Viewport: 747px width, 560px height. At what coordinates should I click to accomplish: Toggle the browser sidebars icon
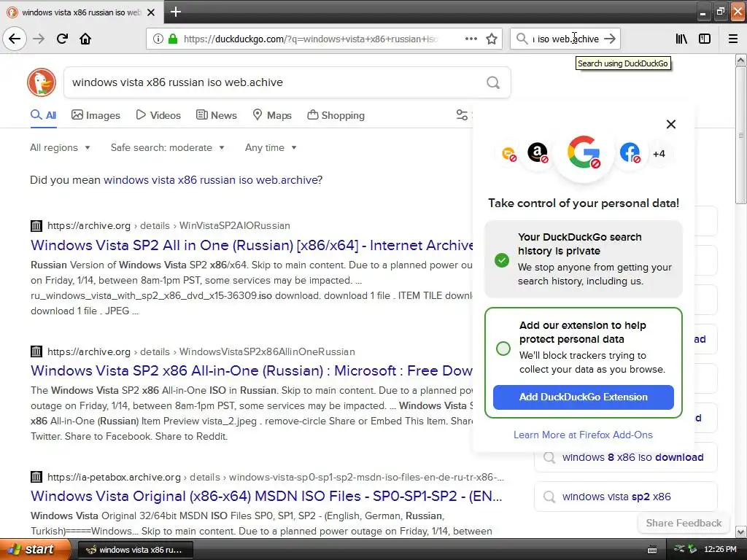point(705,39)
